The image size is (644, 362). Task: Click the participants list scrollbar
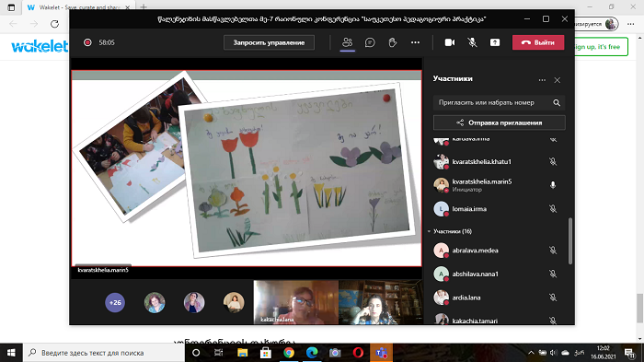[x=570, y=241]
